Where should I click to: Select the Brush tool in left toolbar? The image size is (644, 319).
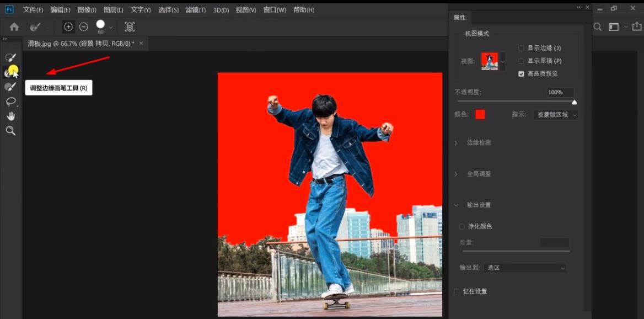tap(10, 87)
